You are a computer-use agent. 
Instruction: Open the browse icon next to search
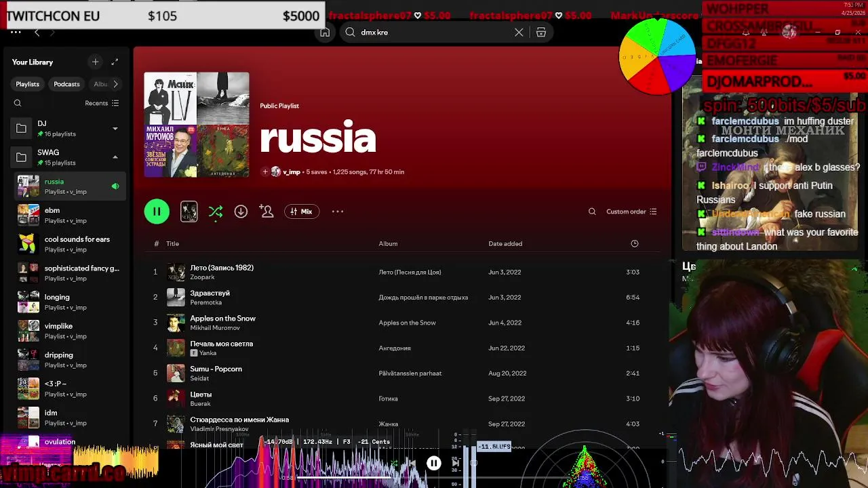point(541,32)
